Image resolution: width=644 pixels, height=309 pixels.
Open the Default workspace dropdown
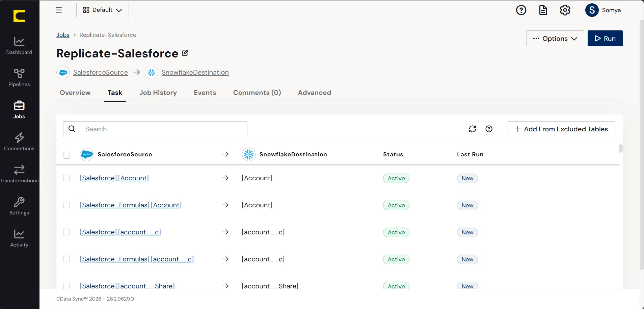click(x=103, y=10)
